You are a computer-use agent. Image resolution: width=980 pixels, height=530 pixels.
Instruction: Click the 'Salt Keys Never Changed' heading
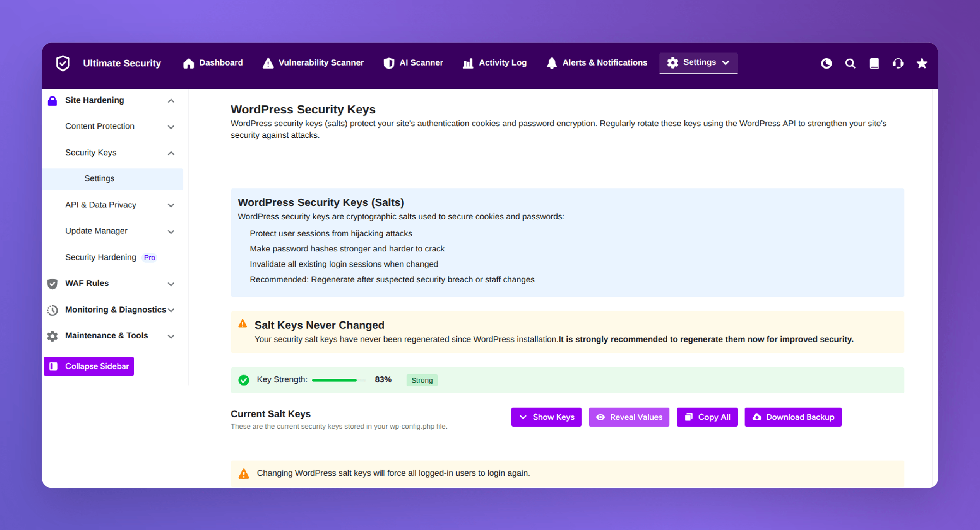pyautogui.click(x=319, y=325)
